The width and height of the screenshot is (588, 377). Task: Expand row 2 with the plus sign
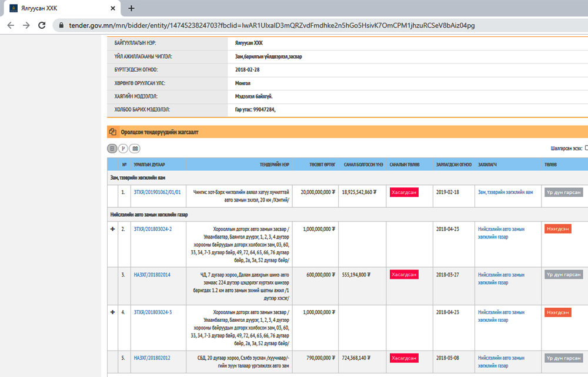[113, 229]
